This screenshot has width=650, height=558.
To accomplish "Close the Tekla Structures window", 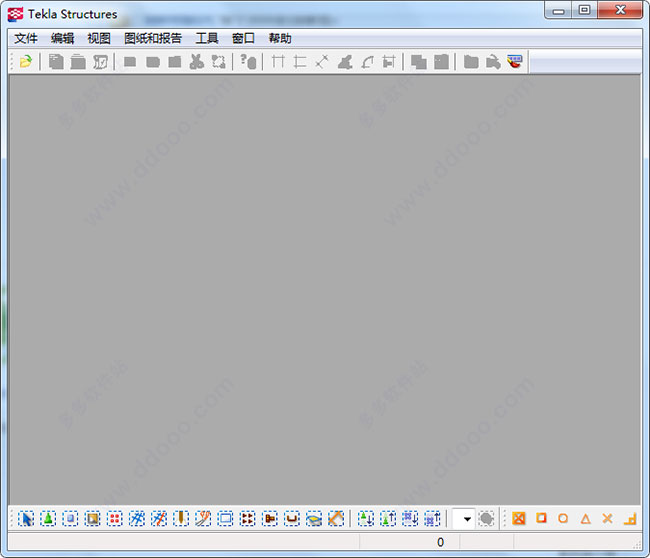I will pyautogui.click(x=620, y=10).
